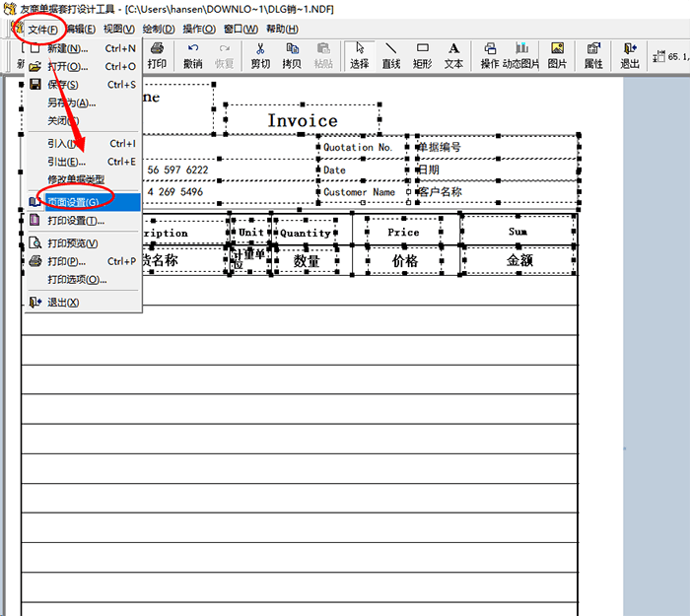The image size is (690, 616).
Task: Select the 金额 data cell
Action: tap(519, 260)
